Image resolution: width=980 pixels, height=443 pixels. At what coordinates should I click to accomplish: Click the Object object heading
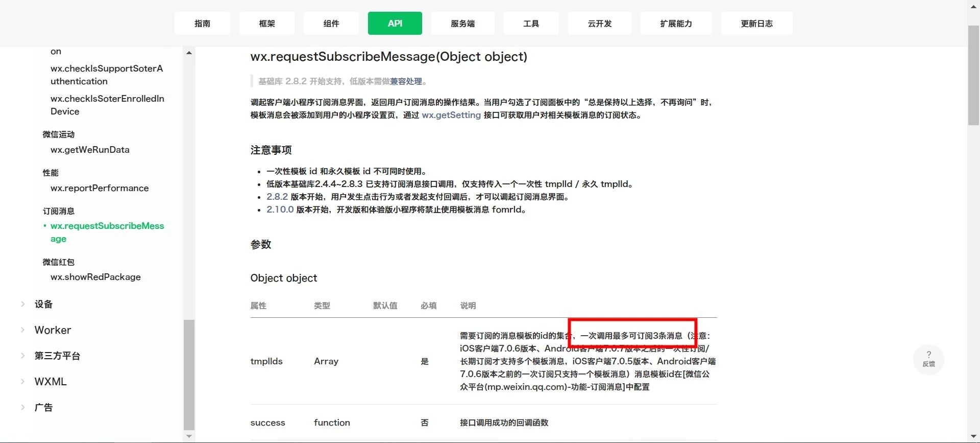pos(284,278)
